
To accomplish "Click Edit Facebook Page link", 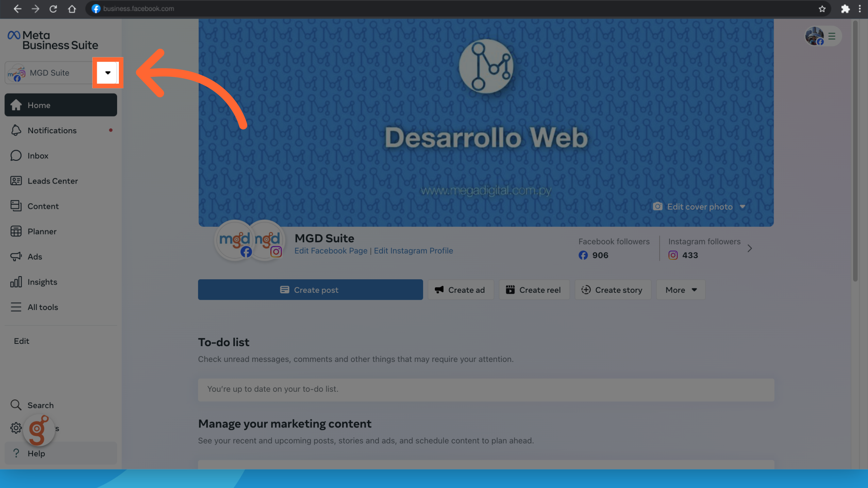I will [x=330, y=251].
